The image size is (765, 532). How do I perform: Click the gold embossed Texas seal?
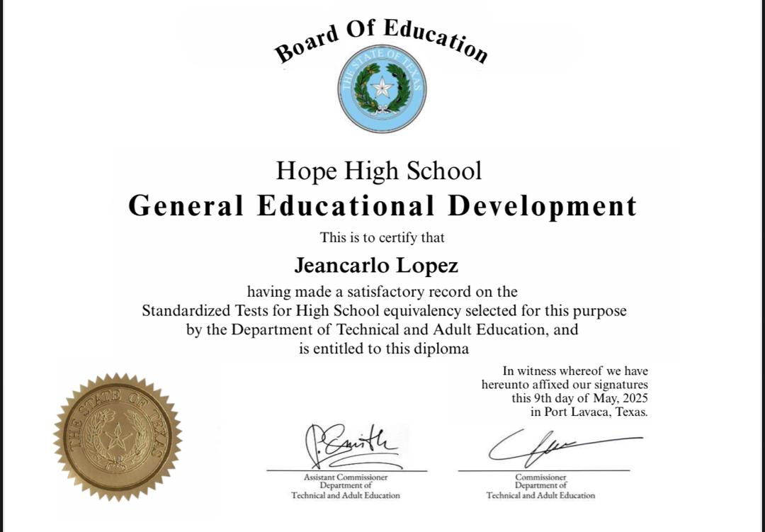pos(118,439)
